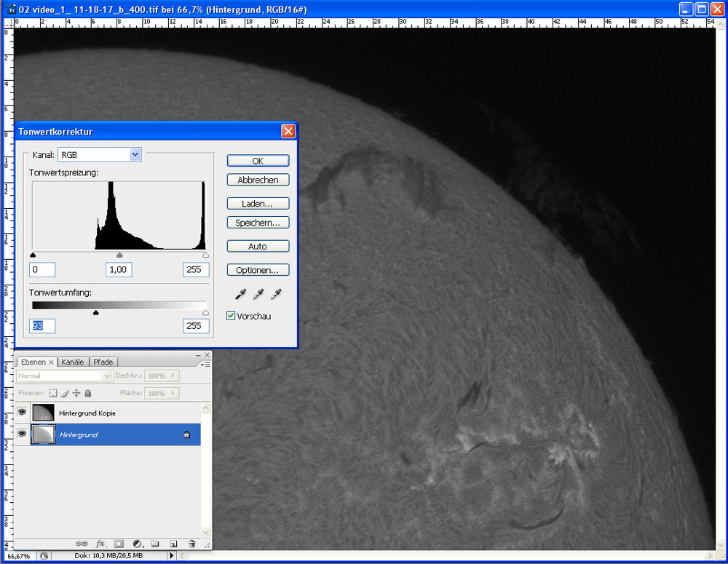Click the black output levels slider
Screen dimensions: 728x564
pyautogui.click(x=95, y=312)
